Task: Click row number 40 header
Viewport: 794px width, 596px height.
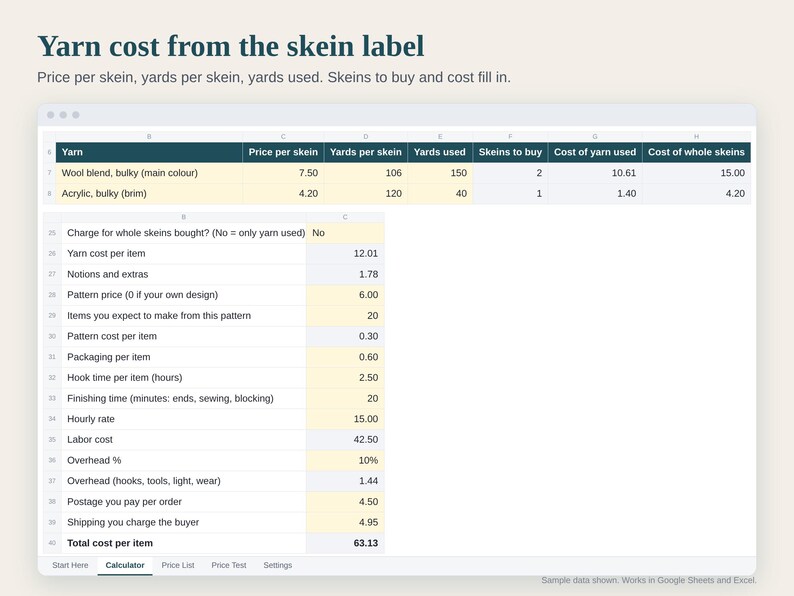Action: click(52, 543)
